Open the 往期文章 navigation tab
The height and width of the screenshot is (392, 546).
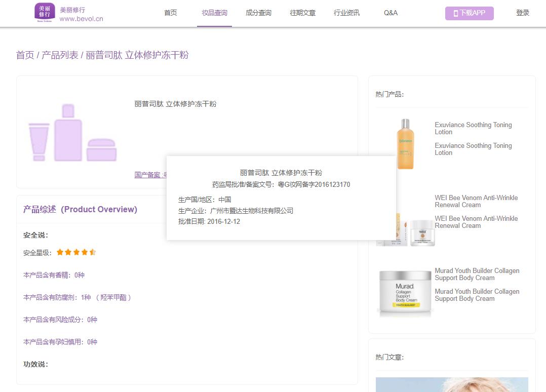[x=302, y=13]
